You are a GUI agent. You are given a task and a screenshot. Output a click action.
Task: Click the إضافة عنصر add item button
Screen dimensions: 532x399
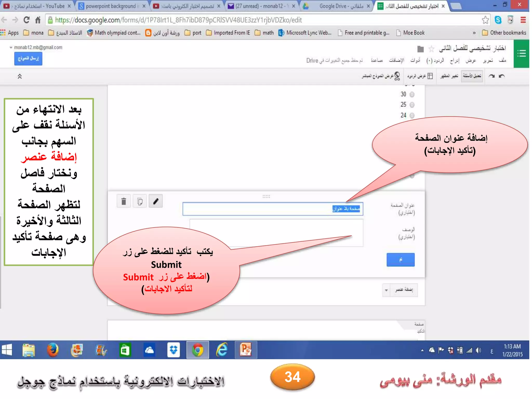pos(404,290)
